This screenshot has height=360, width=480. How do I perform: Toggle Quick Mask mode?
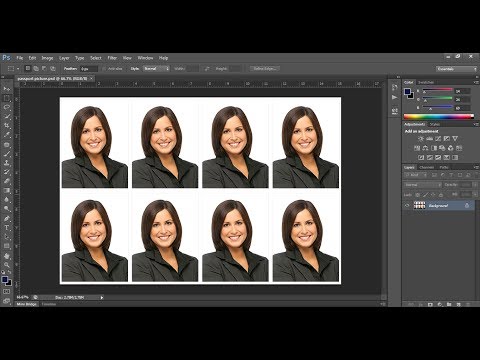pyautogui.click(x=7, y=292)
